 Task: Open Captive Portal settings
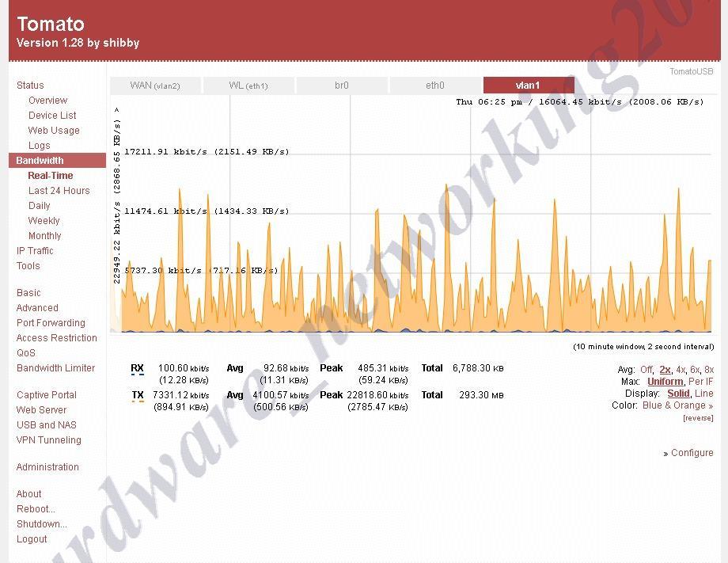[47, 395]
